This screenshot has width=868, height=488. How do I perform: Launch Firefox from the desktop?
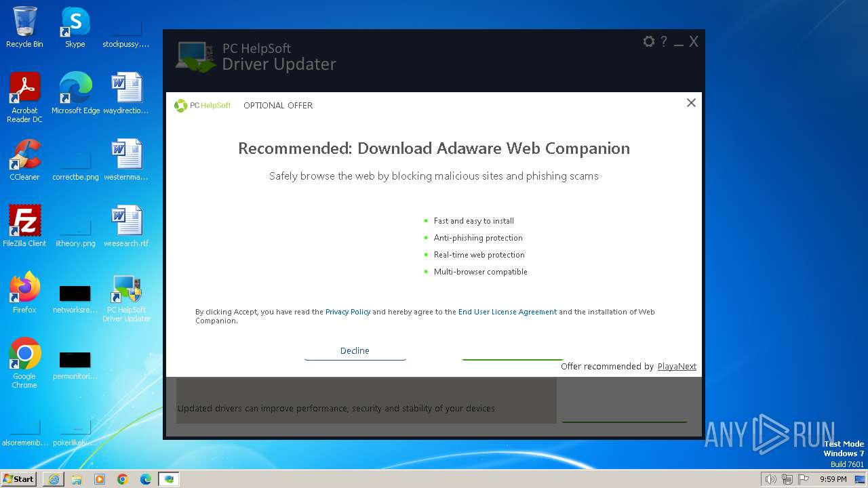24,292
